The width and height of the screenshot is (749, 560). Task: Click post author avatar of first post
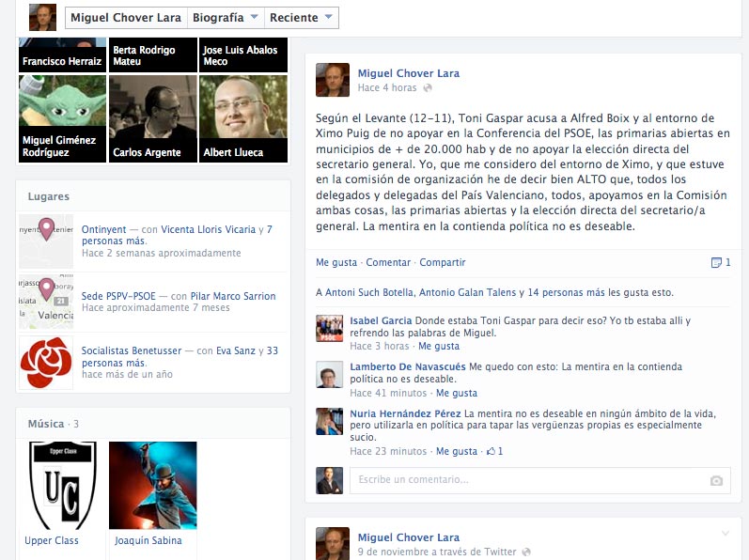(x=333, y=80)
